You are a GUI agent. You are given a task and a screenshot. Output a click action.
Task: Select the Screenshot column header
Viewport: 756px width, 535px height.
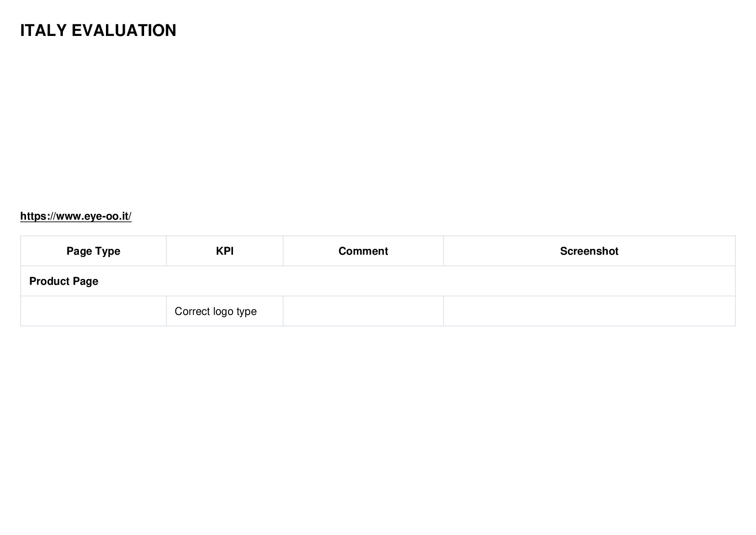coord(589,251)
